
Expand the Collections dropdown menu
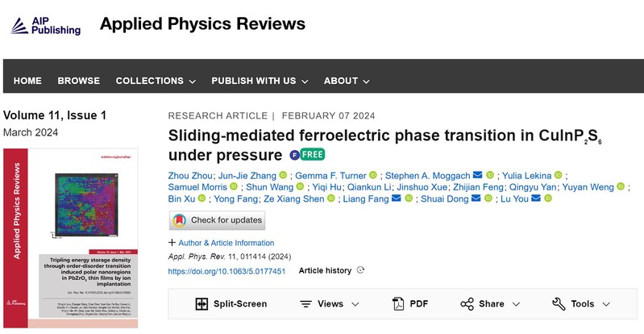(156, 81)
